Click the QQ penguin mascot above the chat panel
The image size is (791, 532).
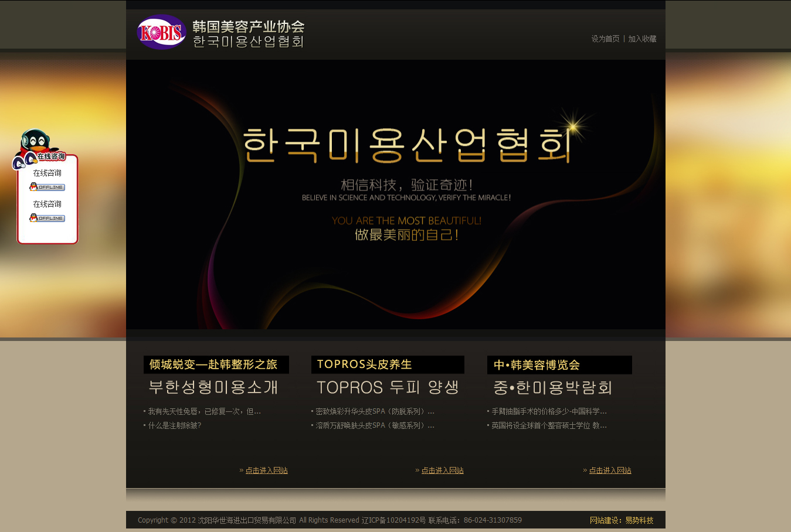[x=35, y=141]
